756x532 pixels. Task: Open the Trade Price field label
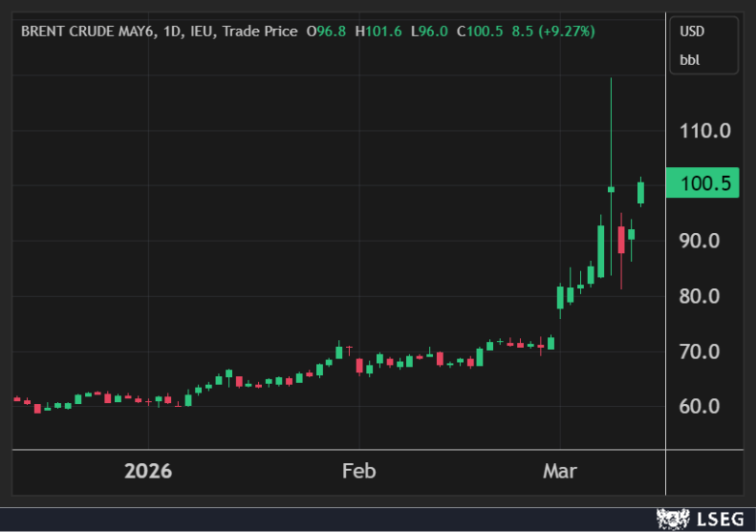258,32
